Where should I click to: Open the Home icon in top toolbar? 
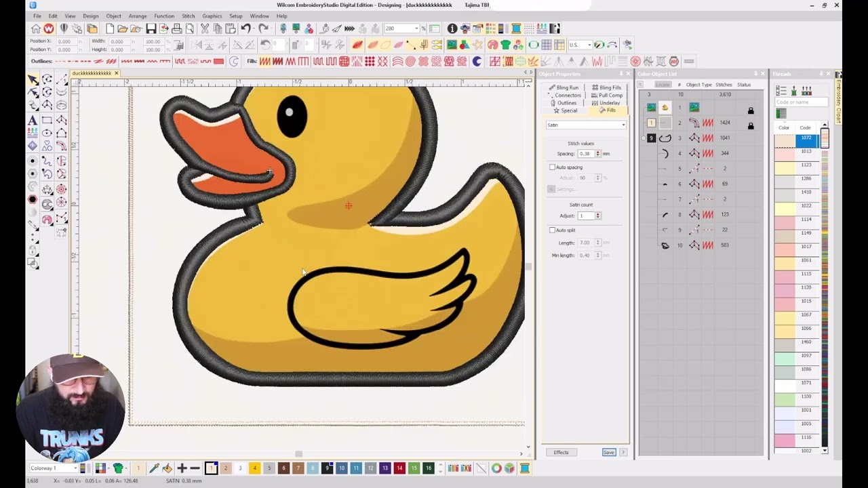pyautogui.click(x=36, y=28)
